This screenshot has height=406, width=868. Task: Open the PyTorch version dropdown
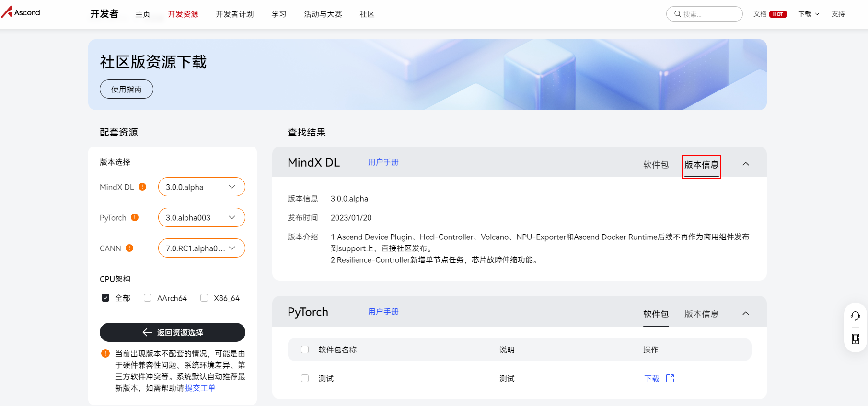pyautogui.click(x=202, y=217)
